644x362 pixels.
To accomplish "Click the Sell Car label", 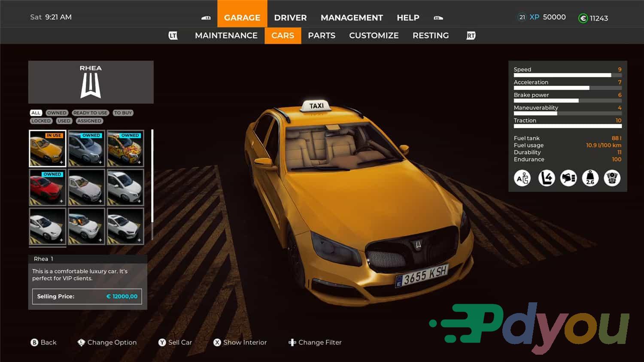I will click(180, 342).
